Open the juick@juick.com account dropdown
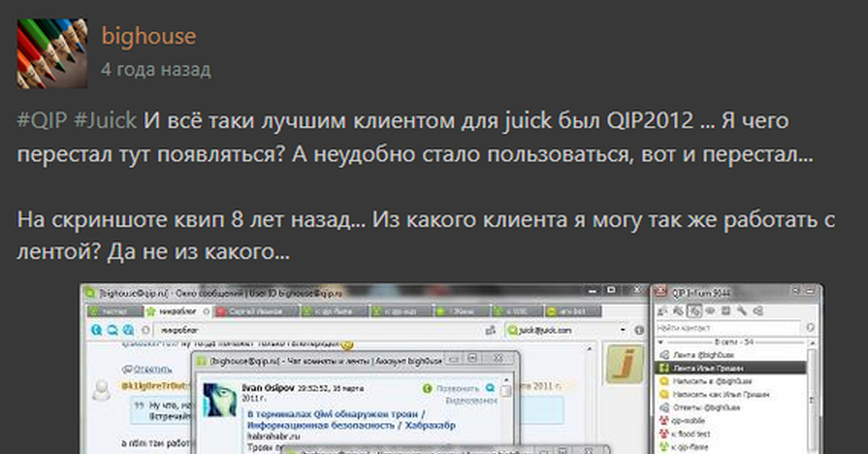 (x=622, y=330)
